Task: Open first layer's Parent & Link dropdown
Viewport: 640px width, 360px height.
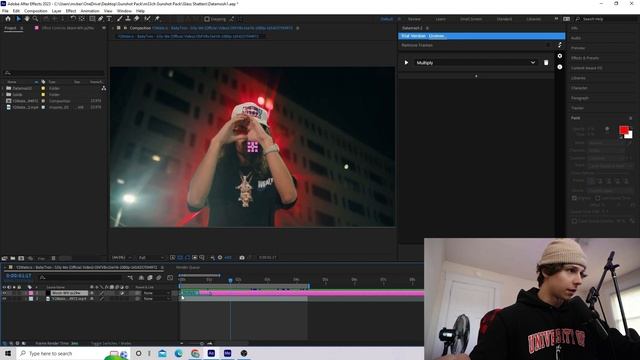Action: tap(156, 293)
